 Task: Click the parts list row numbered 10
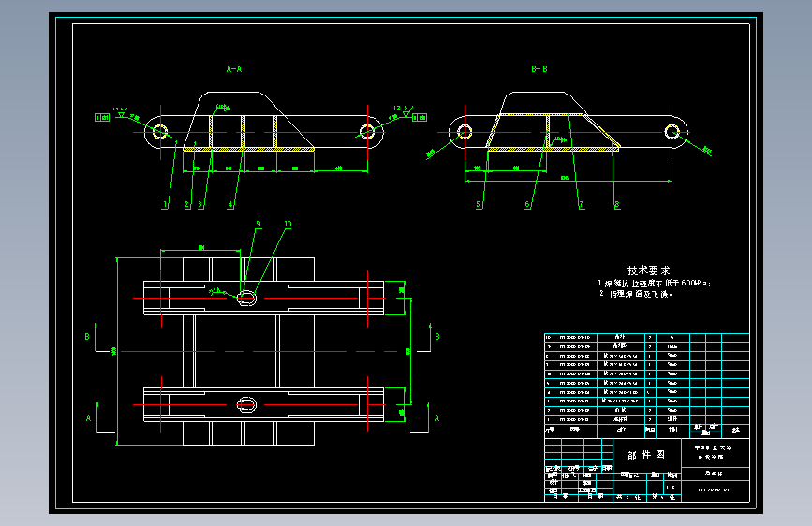(x=647, y=337)
